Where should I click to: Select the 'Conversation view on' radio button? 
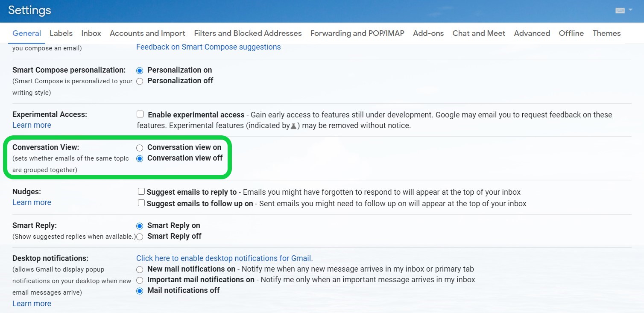[x=140, y=148]
